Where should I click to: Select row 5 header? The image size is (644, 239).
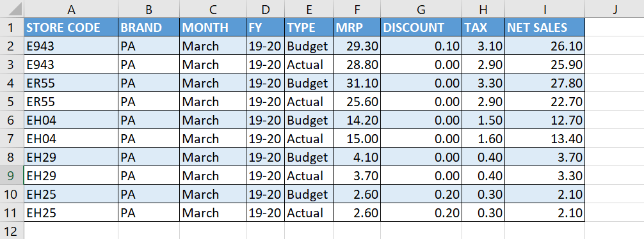(12, 101)
